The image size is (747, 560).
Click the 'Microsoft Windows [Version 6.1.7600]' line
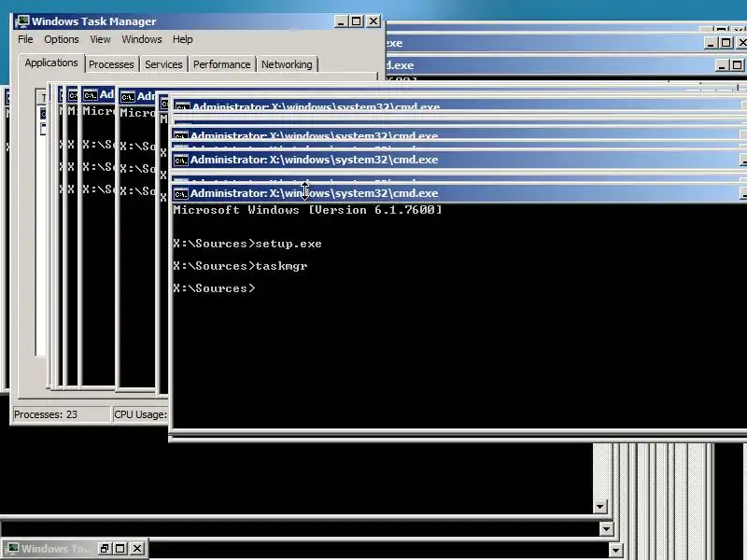click(308, 210)
